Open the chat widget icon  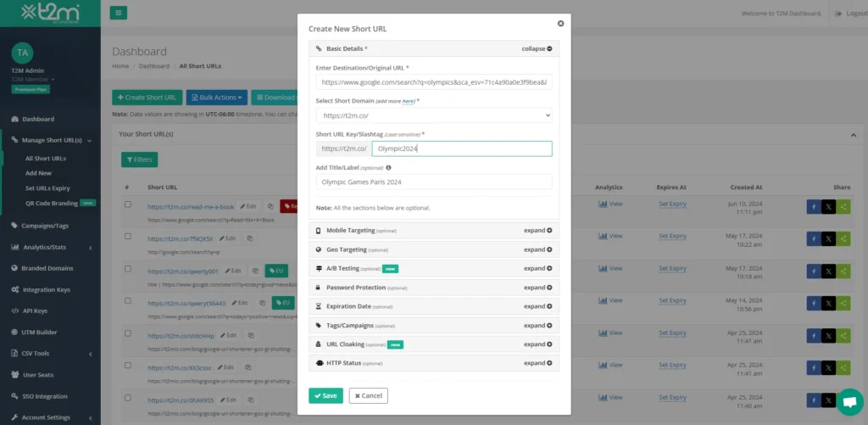coord(849,402)
